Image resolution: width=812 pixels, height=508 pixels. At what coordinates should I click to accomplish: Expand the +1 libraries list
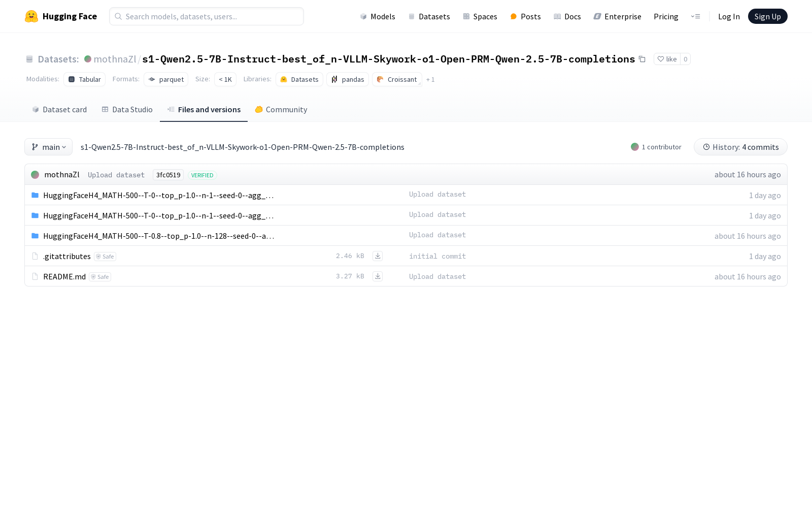click(x=430, y=79)
